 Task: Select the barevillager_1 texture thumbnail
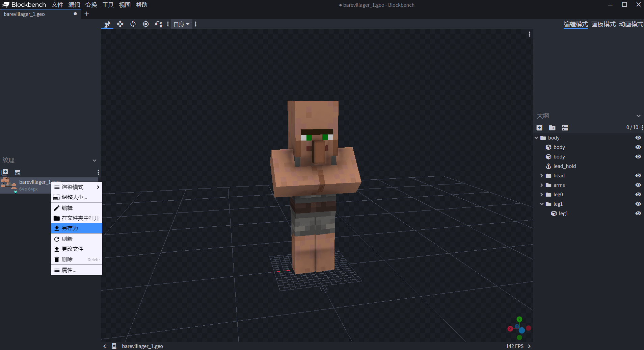[x=9, y=185]
